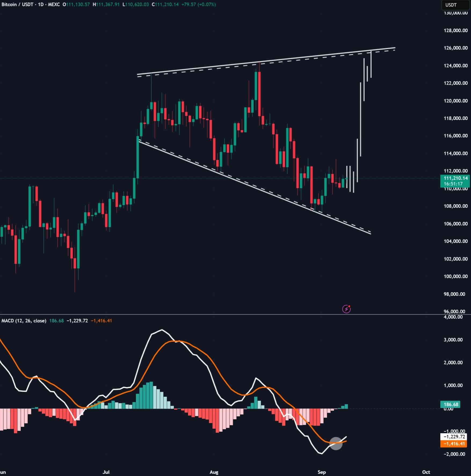
Task: Click the lightning quick-trade icon with red notification dot
Action: pos(346,309)
